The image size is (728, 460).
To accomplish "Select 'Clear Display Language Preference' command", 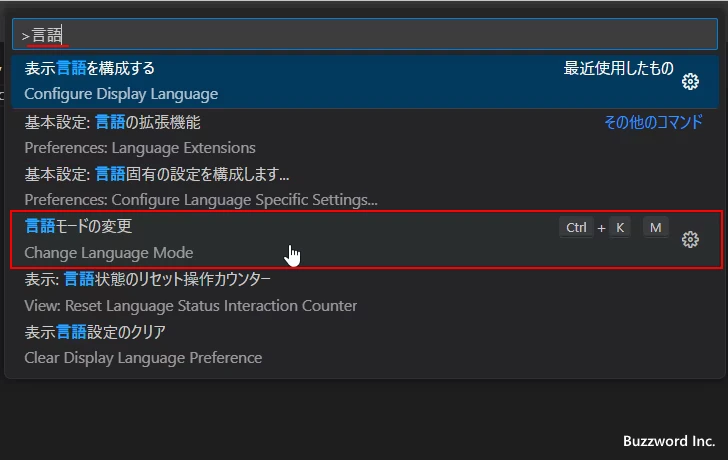I will point(365,344).
